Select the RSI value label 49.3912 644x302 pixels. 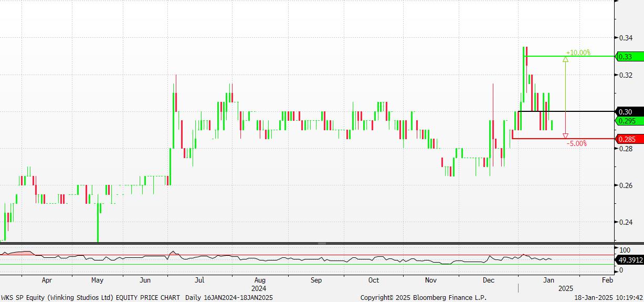(x=630, y=259)
